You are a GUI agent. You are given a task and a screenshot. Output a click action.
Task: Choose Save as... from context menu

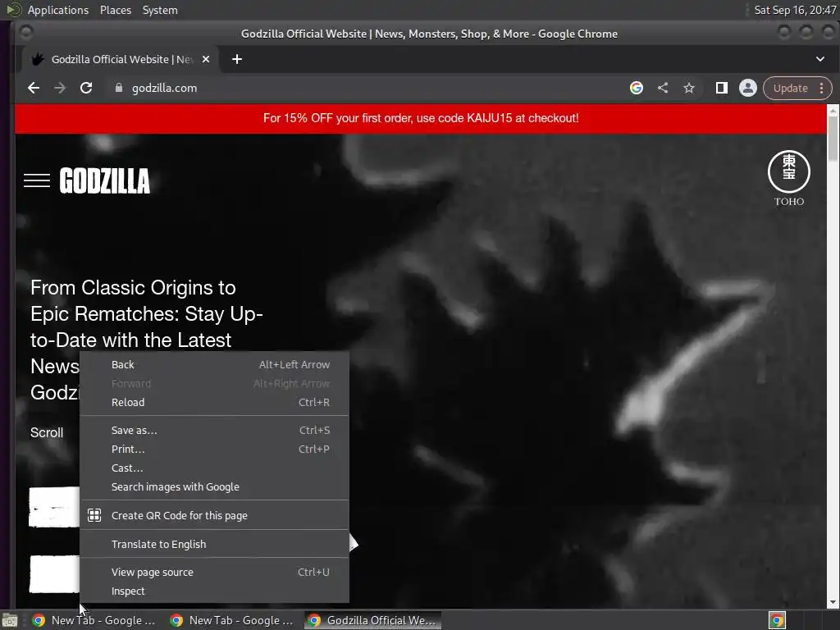(214, 430)
